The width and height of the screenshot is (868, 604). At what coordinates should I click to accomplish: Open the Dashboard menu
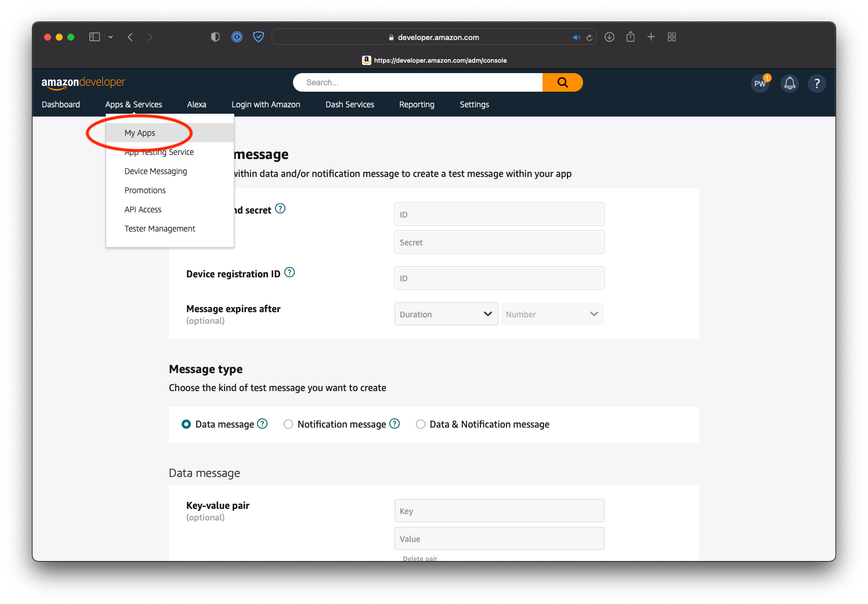(61, 104)
